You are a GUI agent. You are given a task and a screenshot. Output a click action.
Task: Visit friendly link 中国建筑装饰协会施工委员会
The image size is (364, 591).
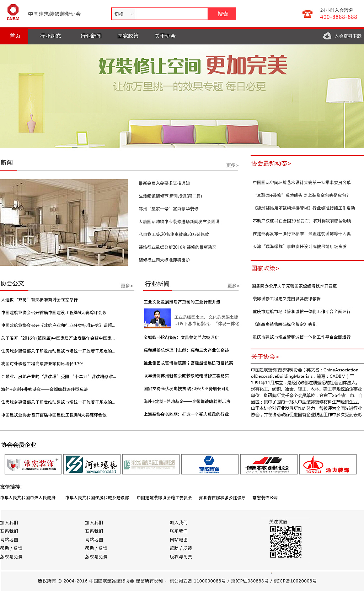(x=164, y=498)
